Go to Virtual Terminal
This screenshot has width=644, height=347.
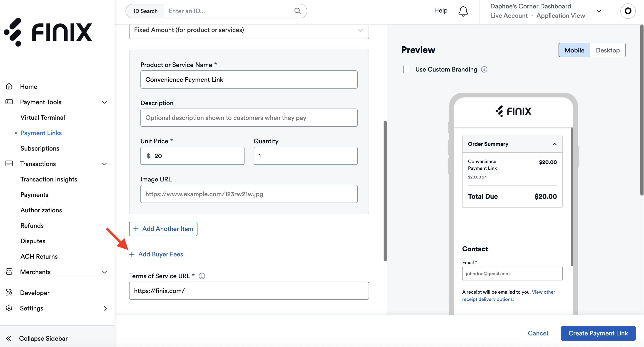(43, 117)
